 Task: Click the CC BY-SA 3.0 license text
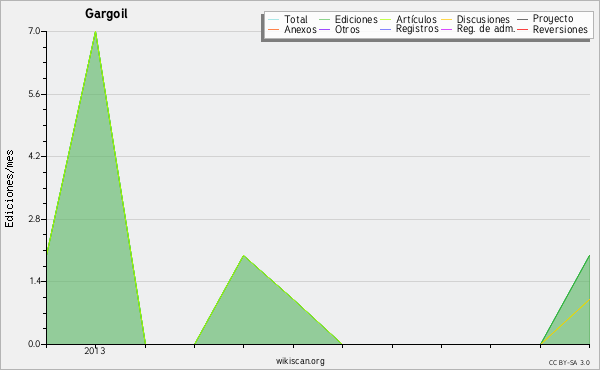pos(569,362)
